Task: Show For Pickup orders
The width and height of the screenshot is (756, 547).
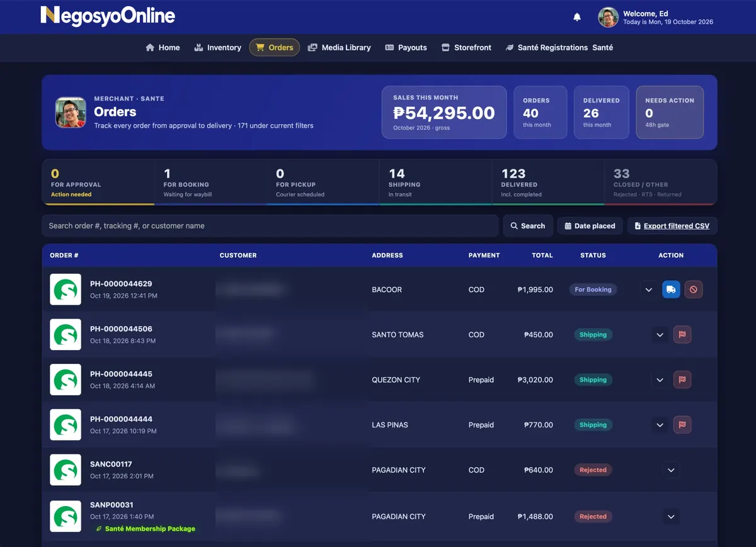Action: (323, 182)
